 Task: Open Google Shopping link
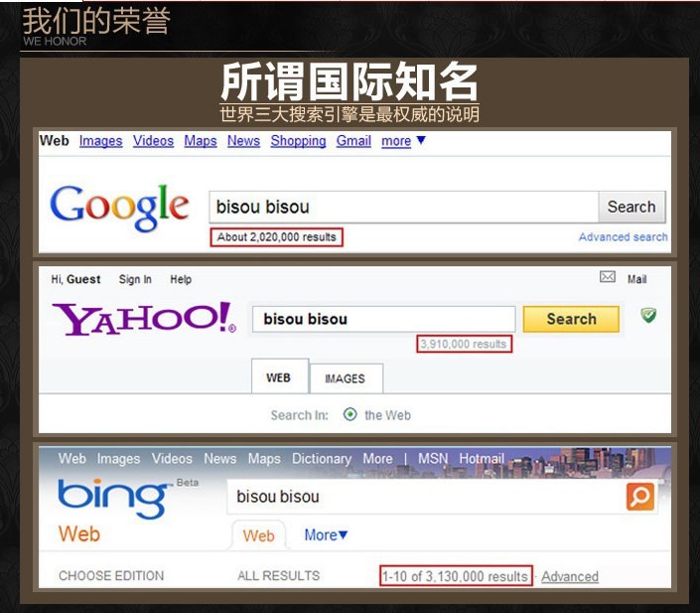point(298,141)
